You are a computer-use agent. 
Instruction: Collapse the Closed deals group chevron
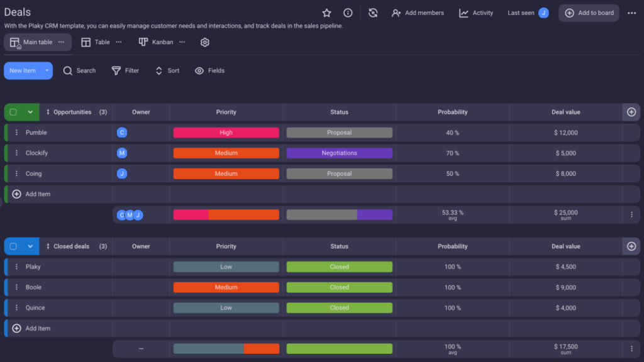tap(30, 246)
